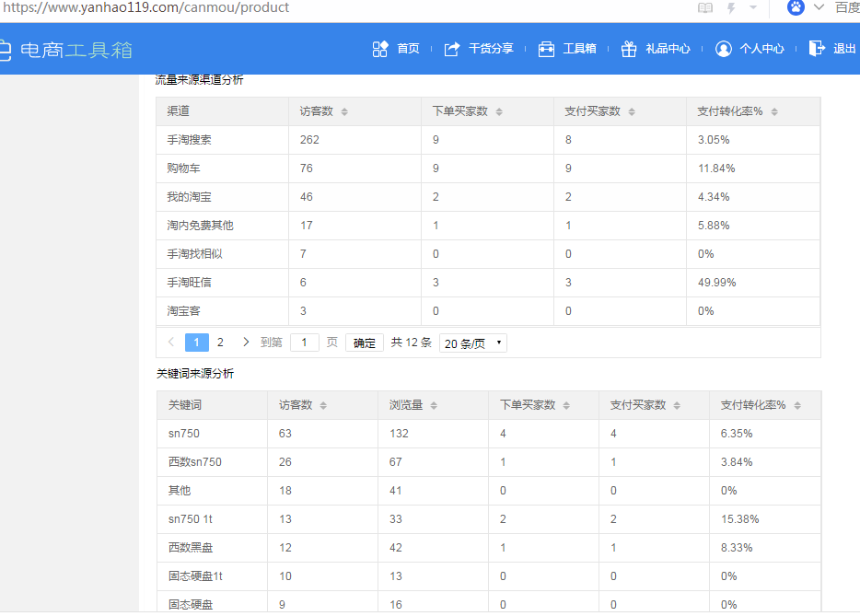Sort keyword table by 下单买家数
Screen dimensions: 860x616
coord(566,405)
